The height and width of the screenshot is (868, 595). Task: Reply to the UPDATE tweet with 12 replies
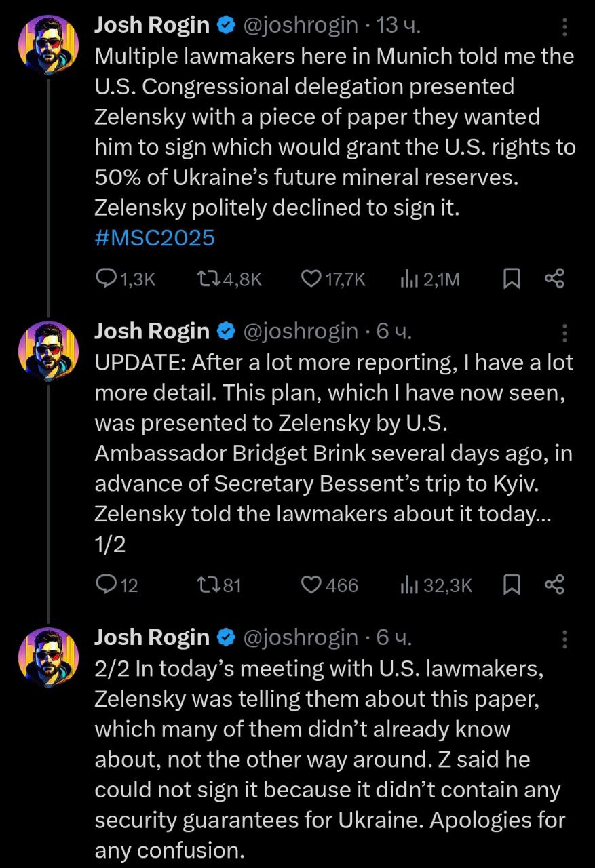107,585
